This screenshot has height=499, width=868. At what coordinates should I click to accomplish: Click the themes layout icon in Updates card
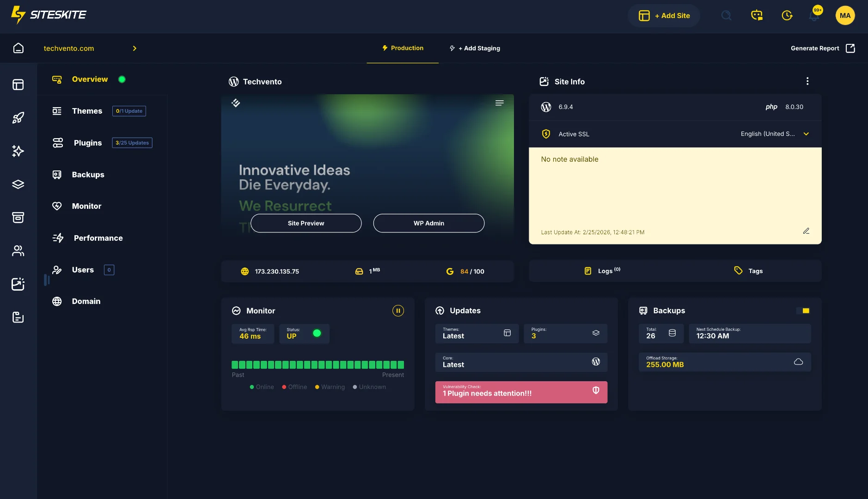pyautogui.click(x=507, y=333)
